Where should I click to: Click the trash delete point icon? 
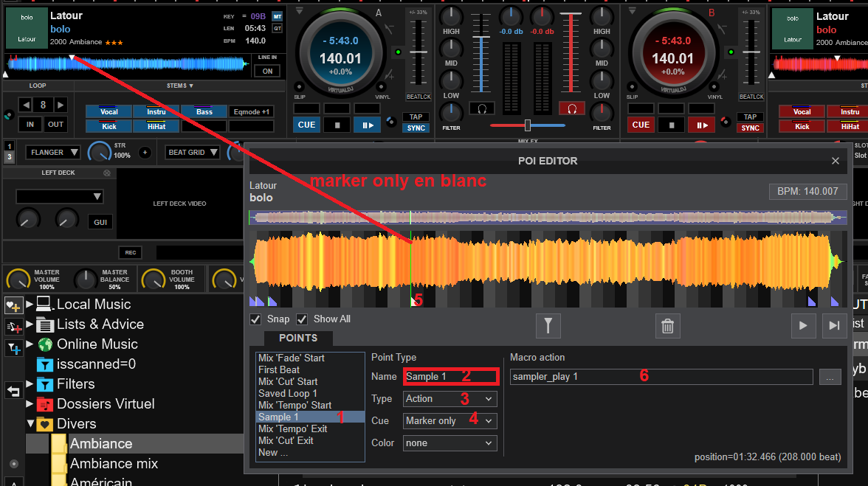[x=667, y=326]
